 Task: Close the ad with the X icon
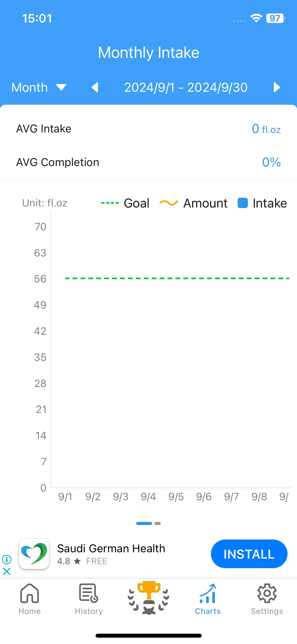(x=7, y=572)
